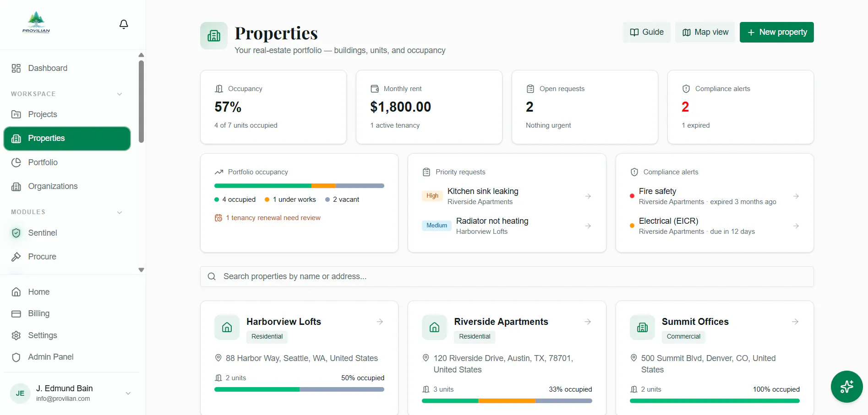The image size is (868, 415).
Task: Select Properties in sidebar
Action: (x=67, y=139)
